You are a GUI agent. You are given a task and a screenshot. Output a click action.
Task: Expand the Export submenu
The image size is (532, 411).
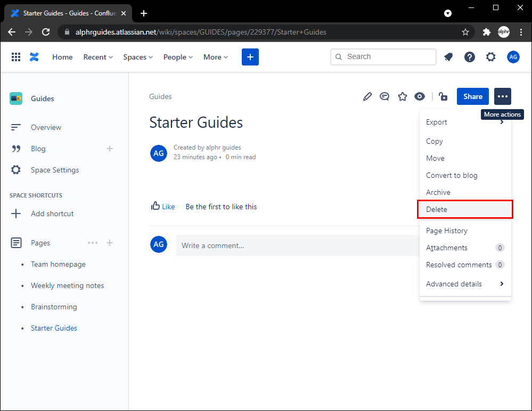click(465, 122)
